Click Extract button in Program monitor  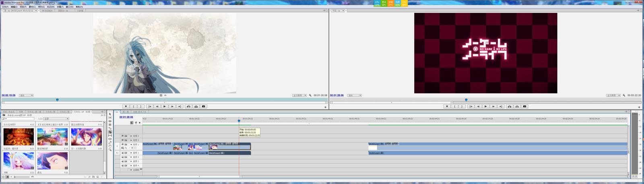517,106
